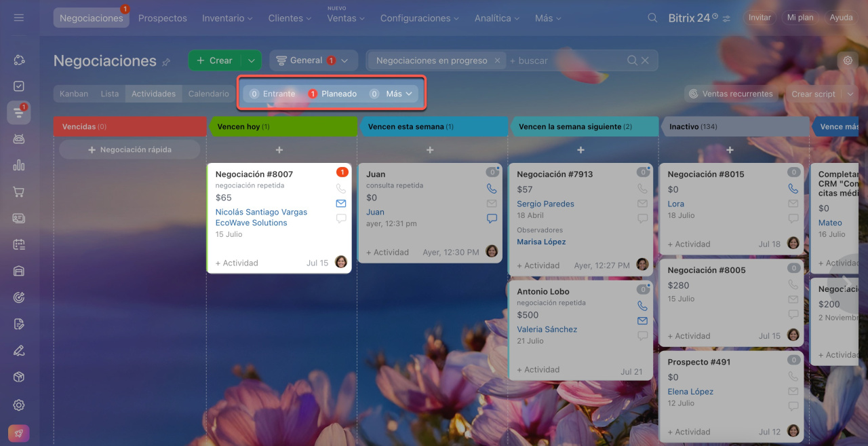The width and height of the screenshot is (868, 446).
Task: Switch to Actividades view tab
Action: (x=154, y=94)
